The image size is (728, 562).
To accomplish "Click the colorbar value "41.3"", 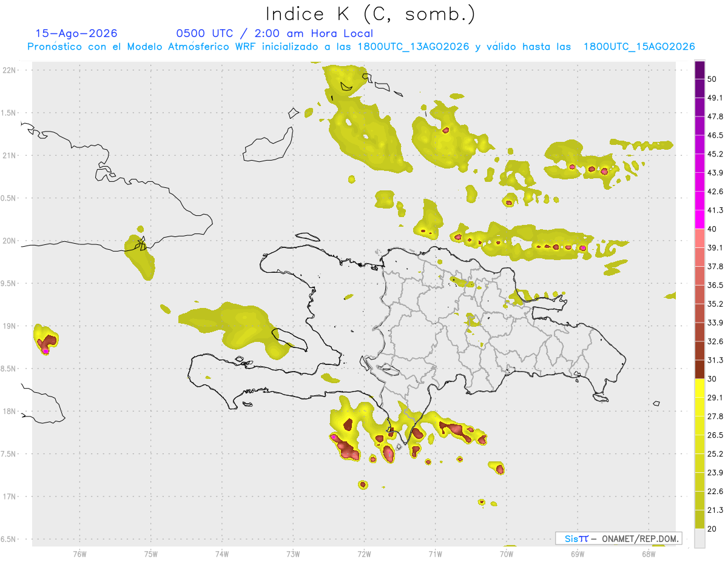I will click(x=715, y=210).
